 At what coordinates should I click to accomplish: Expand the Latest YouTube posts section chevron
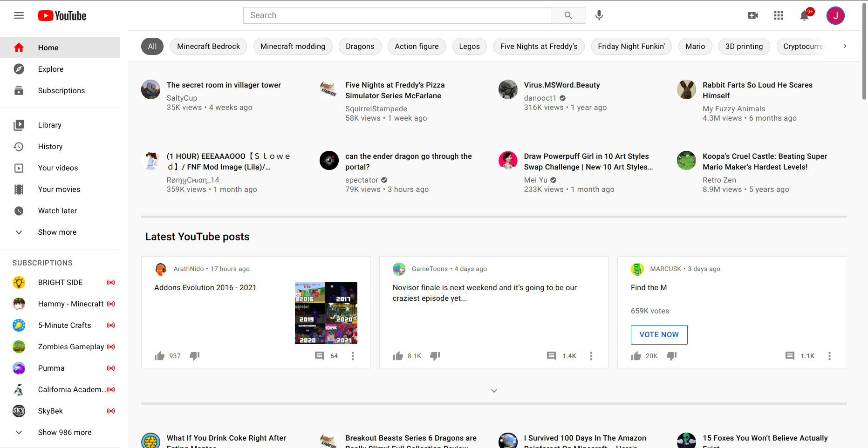pos(494,391)
